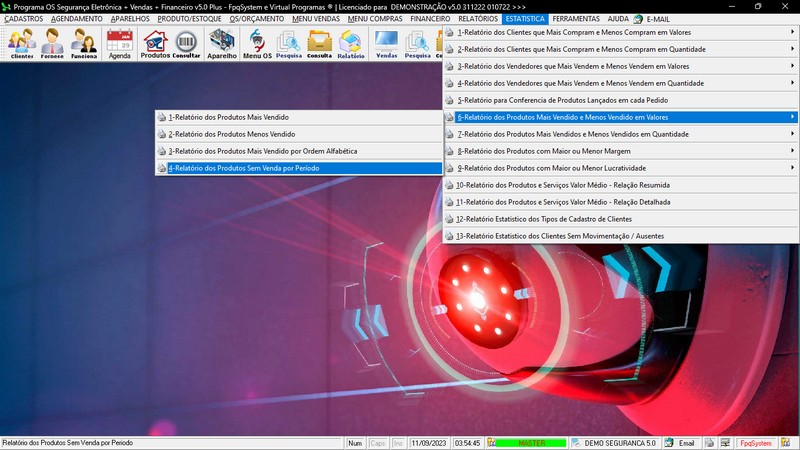Expand report 1 clients by values submenu
Viewport: 800px width, 450px height.
click(620, 32)
